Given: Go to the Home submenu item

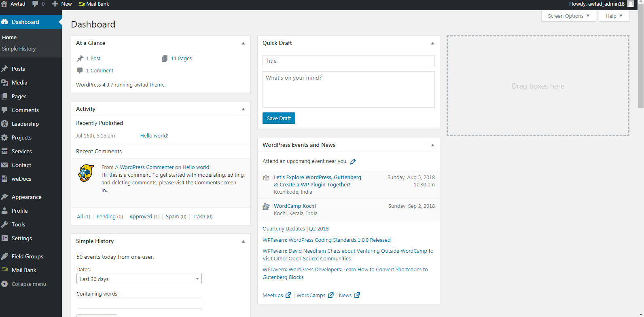Looking at the screenshot, I should [x=9, y=37].
